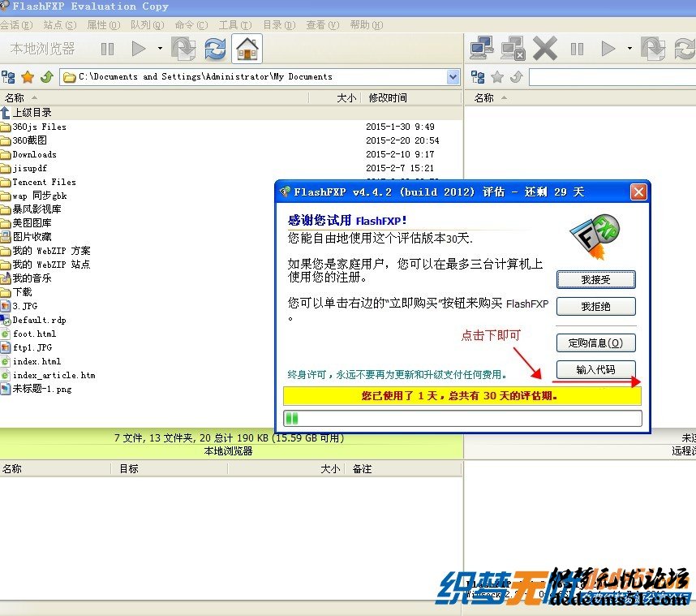Image resolution: width=696 pixels, height=616 pixels.
Task: Expand the play button dropdown menu
Action: (x=159, y=49)
